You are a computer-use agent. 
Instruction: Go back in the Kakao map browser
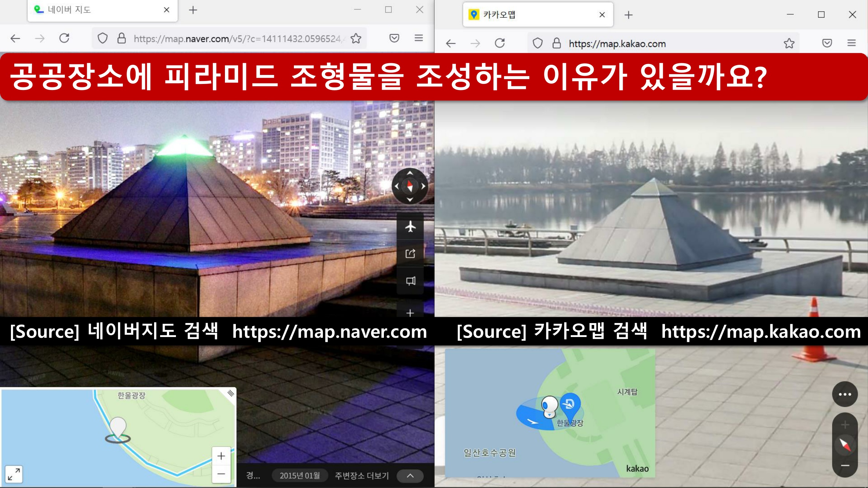coord(451,43)
